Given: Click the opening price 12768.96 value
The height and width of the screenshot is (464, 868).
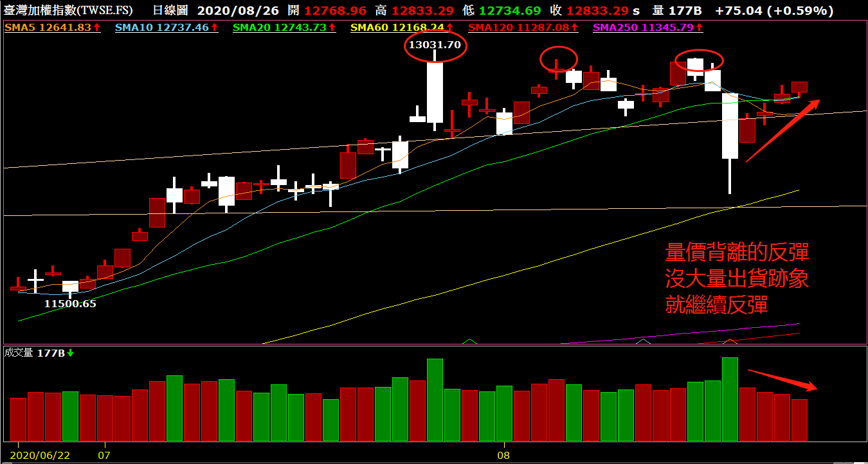Looking at the screenshot, I should tap(336, 11).
